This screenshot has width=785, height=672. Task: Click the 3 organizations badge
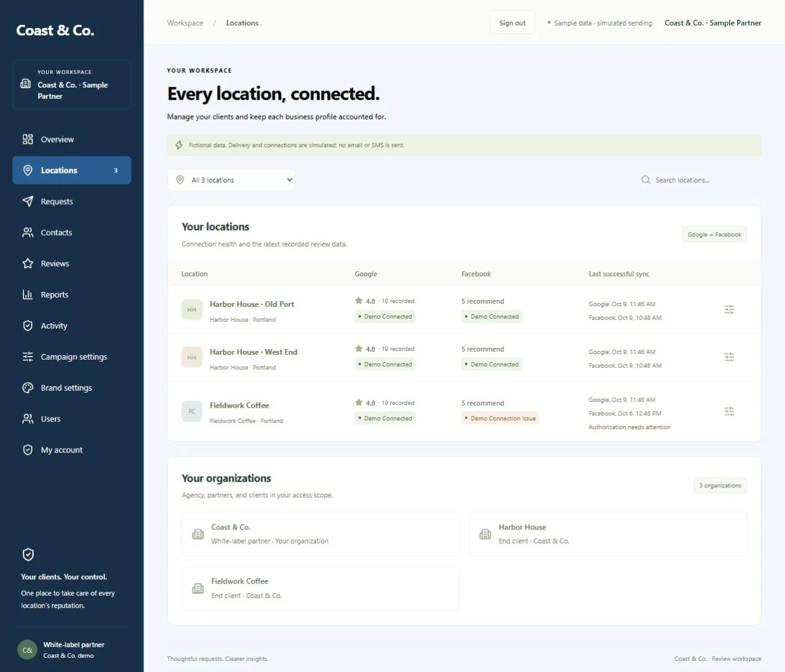pos(720,486)
